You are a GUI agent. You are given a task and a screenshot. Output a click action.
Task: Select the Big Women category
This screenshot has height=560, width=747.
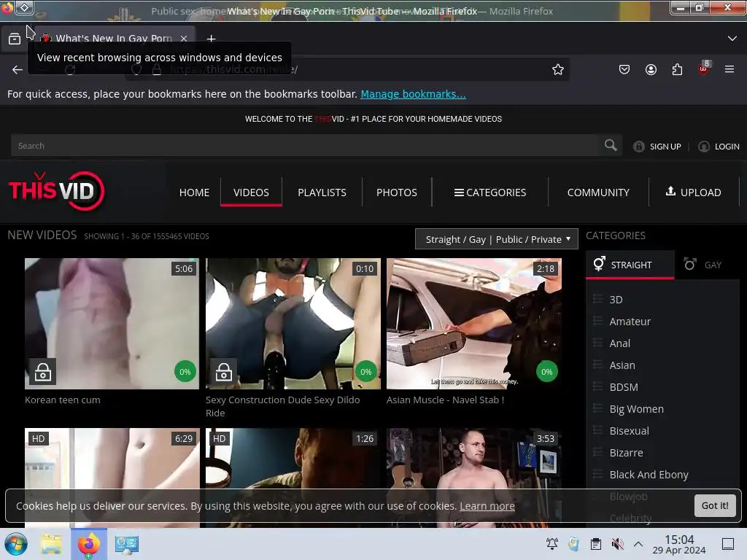tap(636, 409)
